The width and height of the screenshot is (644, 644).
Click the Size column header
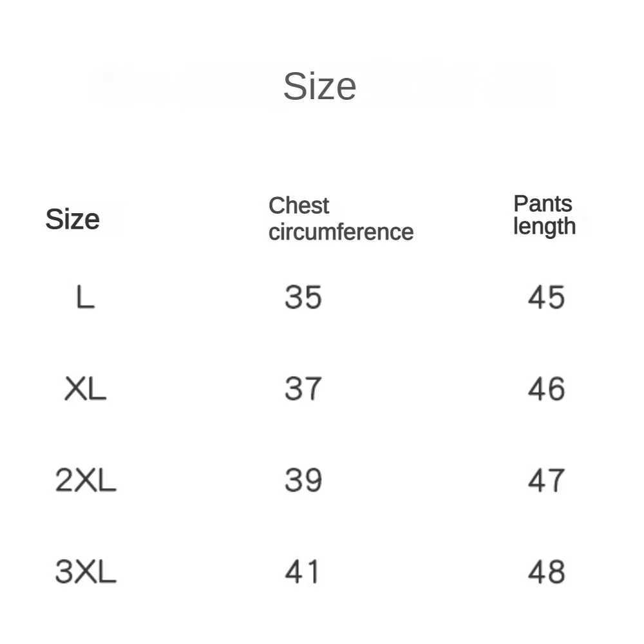point(72,220)
